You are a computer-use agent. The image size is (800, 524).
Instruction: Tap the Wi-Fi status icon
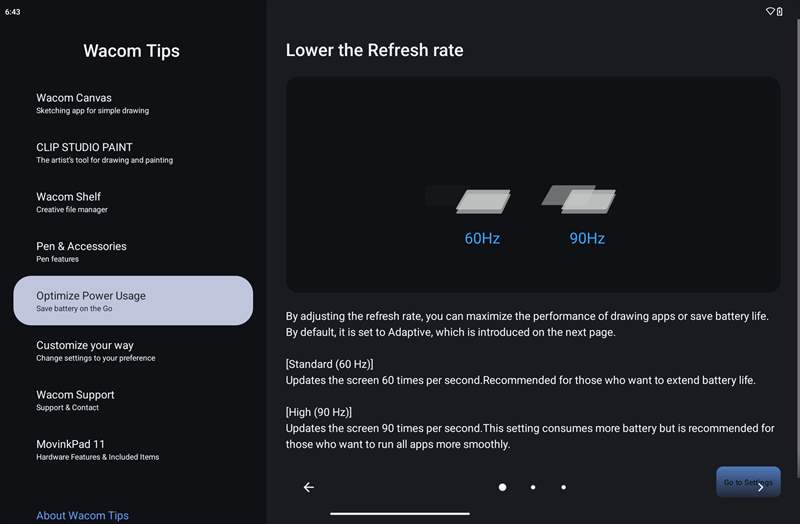click(x=771, y=11)
